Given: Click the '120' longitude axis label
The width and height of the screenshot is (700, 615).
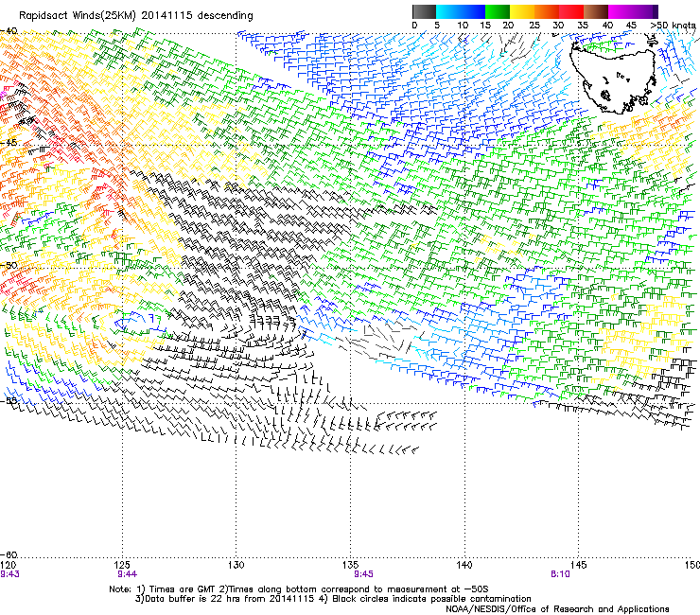Looking at the screenshot, I should [9, 565].
